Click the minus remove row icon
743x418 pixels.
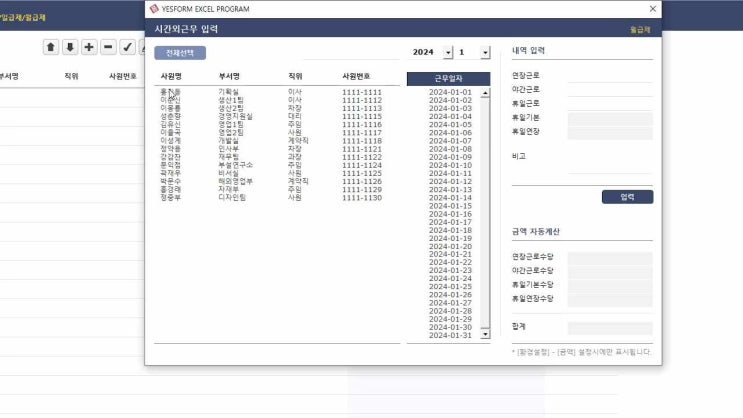tap(108, 47)
